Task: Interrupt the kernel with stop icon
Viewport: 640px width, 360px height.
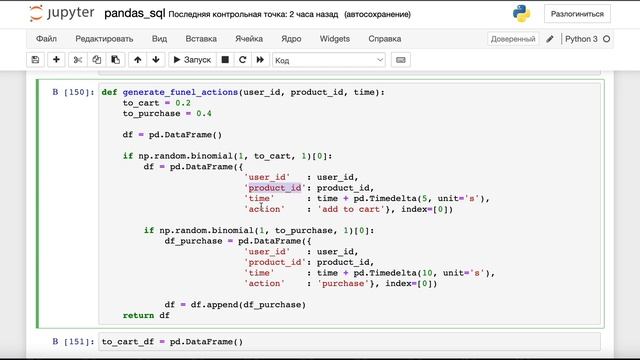Action: point(225,60)
